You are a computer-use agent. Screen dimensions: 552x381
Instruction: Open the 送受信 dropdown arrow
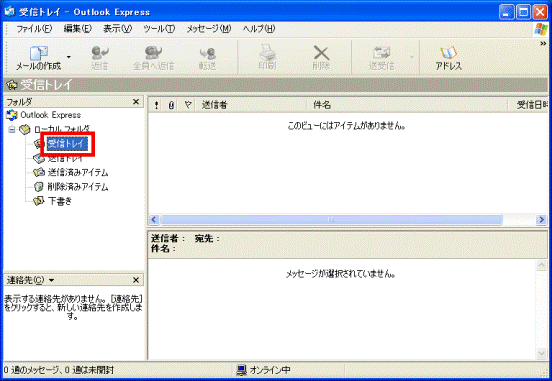412,57
